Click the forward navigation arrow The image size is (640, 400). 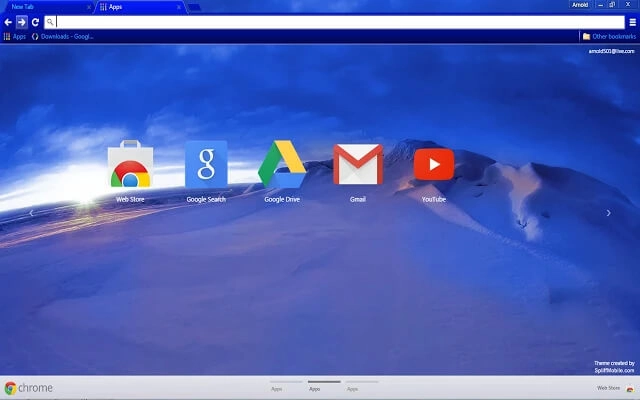(22, 22)
